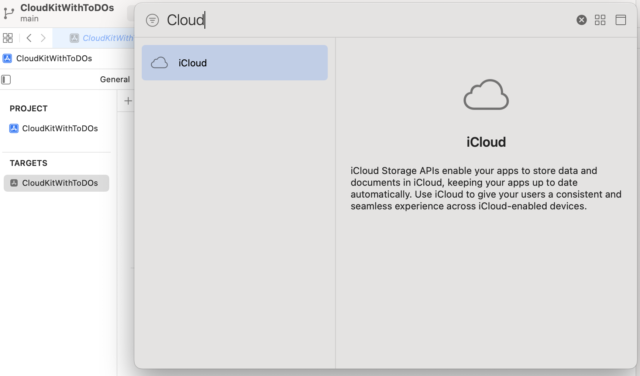640x376 pixels.
Task: Toggle the detail pane layout icon
Action: (x=620, y=20)
